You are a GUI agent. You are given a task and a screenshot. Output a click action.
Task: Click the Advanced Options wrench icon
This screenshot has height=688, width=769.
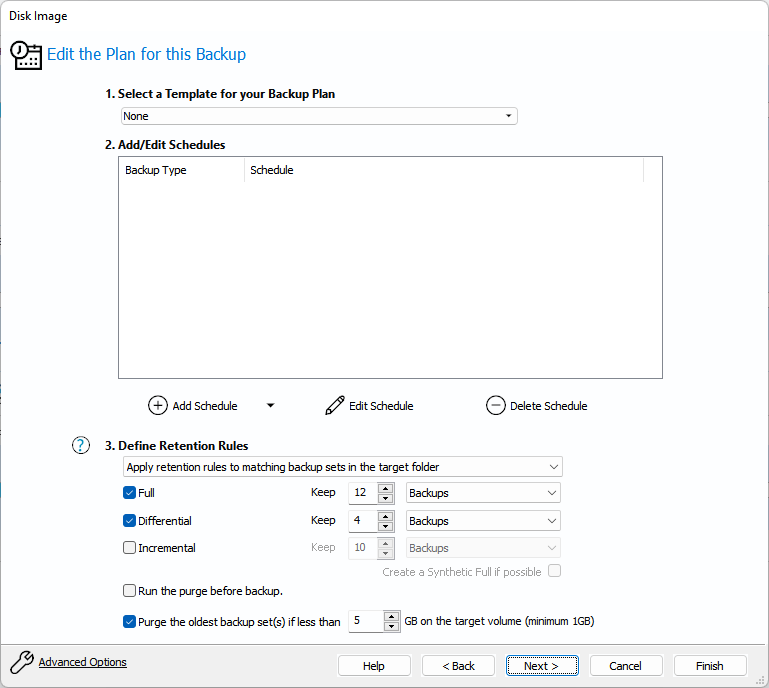[x=22, y=662]
